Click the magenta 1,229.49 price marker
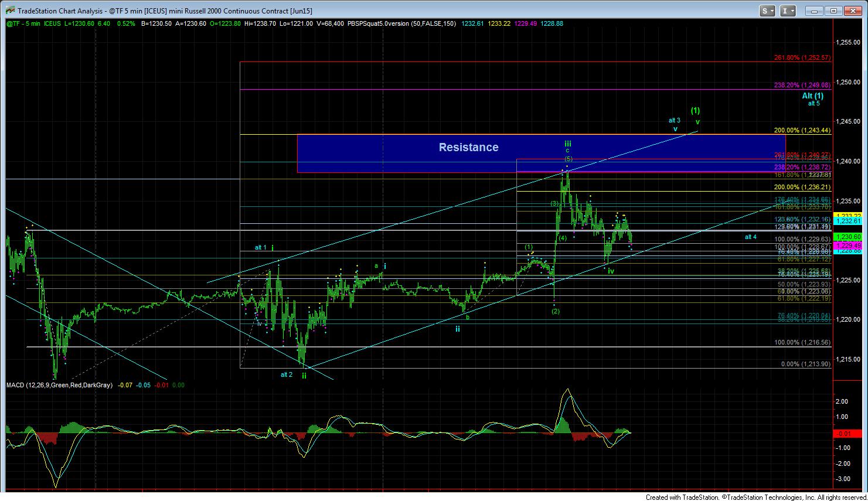This screenshot has width=868, height=501. pos(848,246)
